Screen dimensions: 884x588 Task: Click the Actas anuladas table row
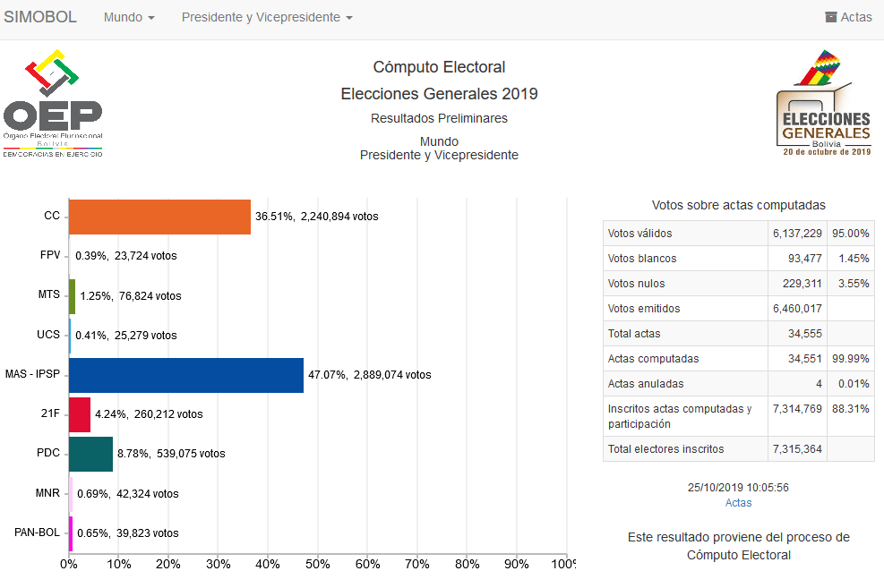[738, 384]
